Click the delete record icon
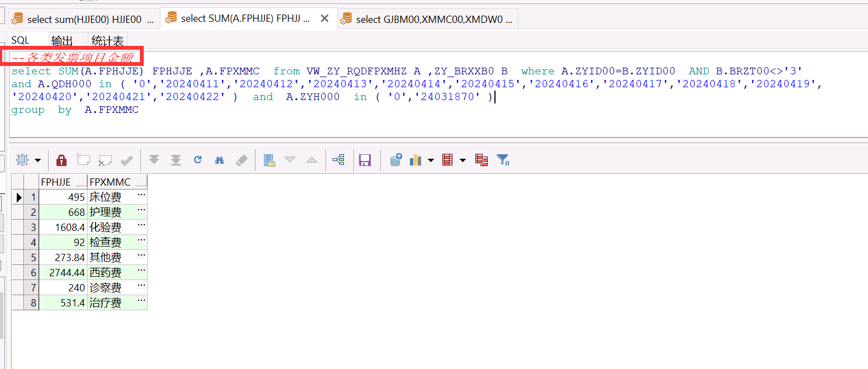This screenshot has width=868, height=369. [105, 160]
